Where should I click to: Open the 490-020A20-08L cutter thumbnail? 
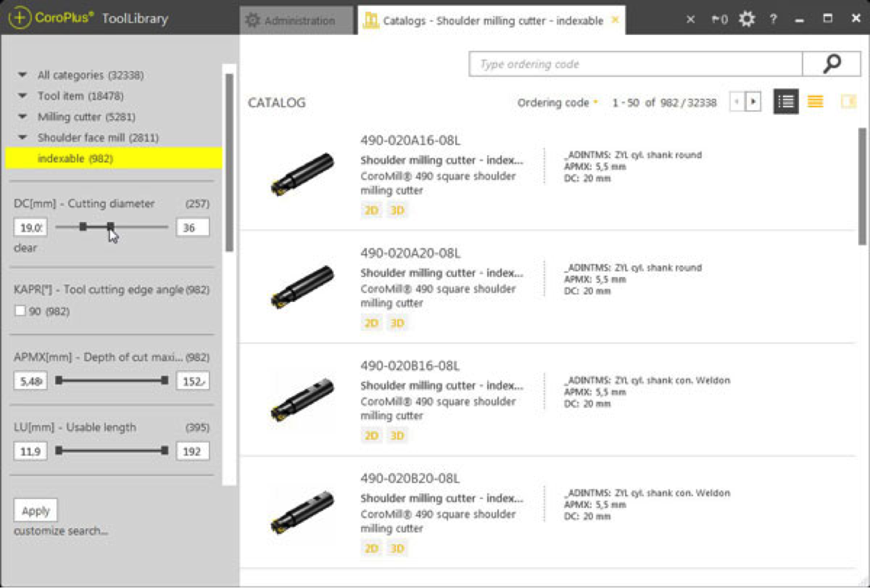tap(303, 287)
